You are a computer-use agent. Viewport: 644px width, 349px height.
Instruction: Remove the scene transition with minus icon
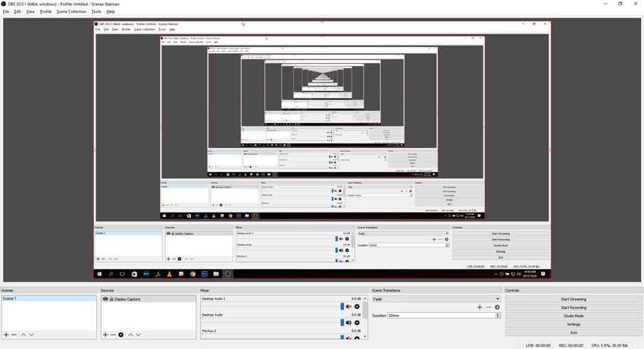click(x=489, y=307)
